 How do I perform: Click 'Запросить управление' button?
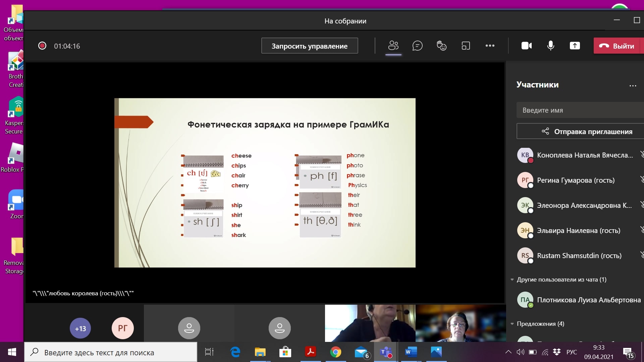[x=309, y=46]
